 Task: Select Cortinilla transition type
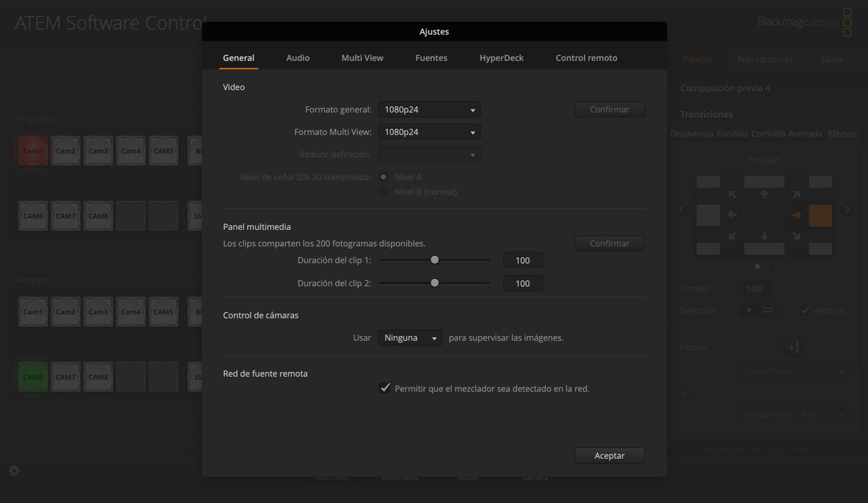click(768, 134)
